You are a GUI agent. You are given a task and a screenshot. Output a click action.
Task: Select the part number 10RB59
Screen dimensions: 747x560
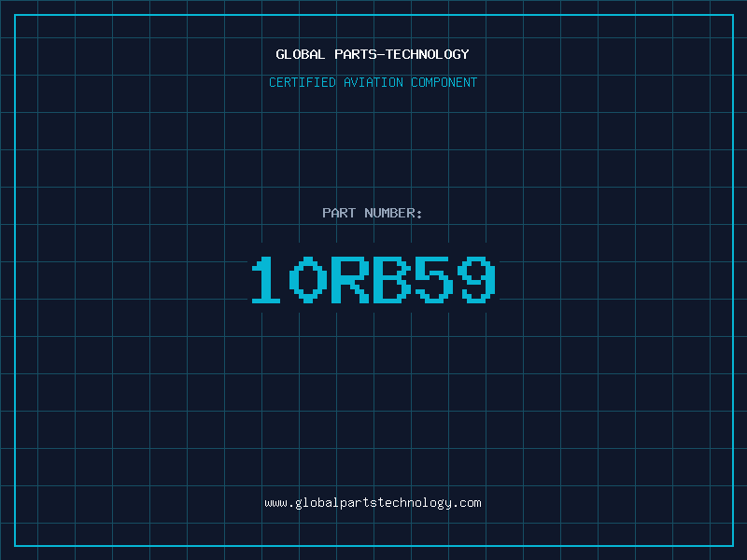[373, 279]
